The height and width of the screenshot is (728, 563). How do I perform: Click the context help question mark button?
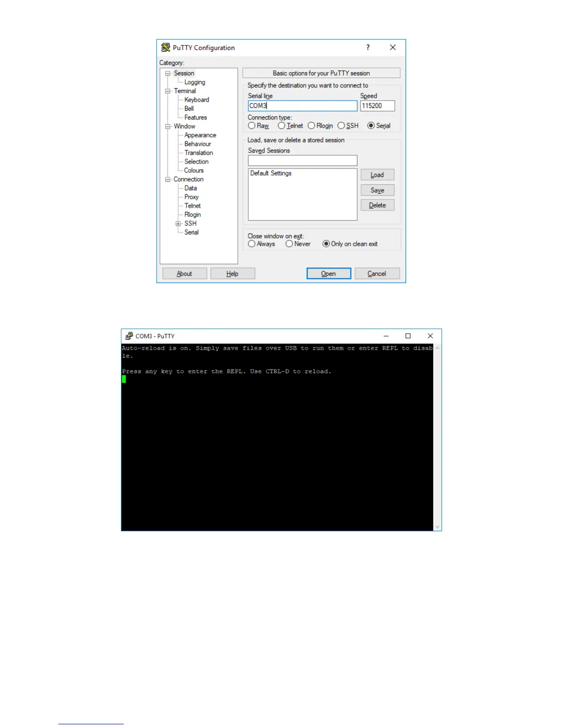coord(368,47)
